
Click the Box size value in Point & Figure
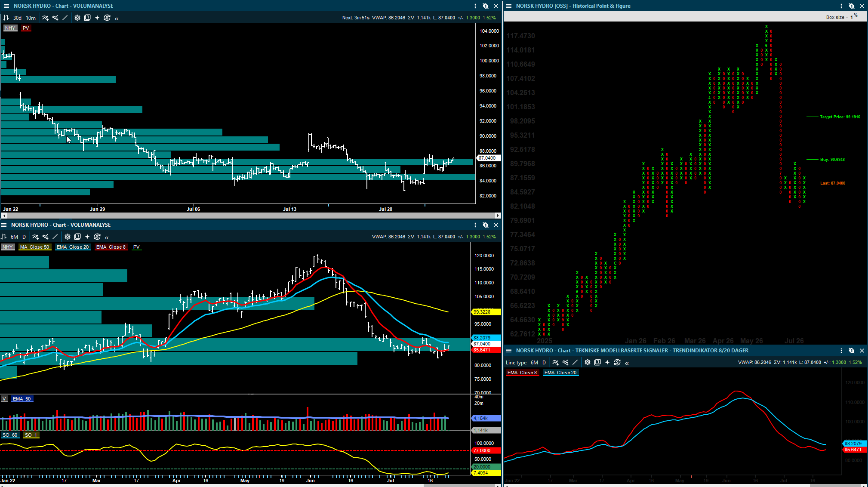852,17
